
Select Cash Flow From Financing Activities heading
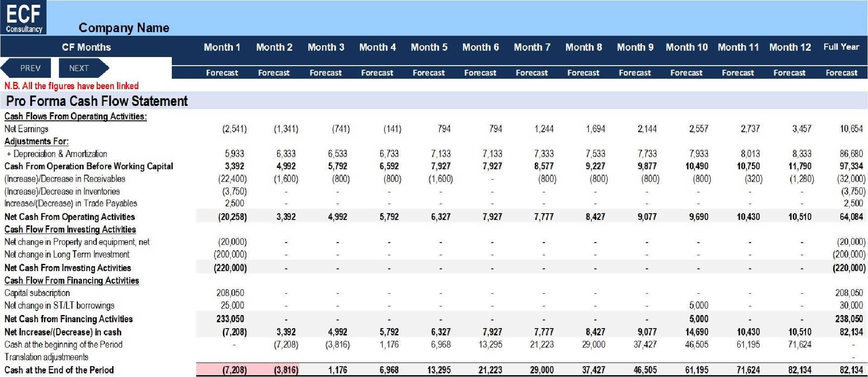71,281
